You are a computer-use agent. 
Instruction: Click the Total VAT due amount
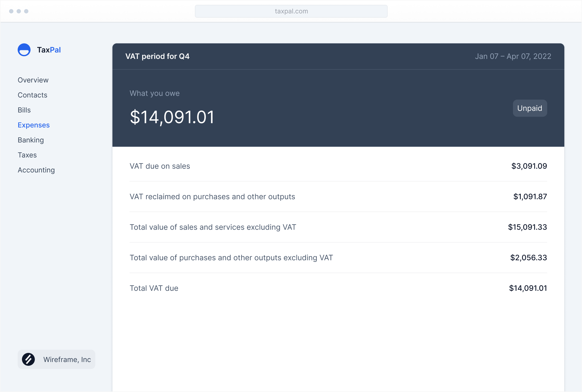pos(528,288)
